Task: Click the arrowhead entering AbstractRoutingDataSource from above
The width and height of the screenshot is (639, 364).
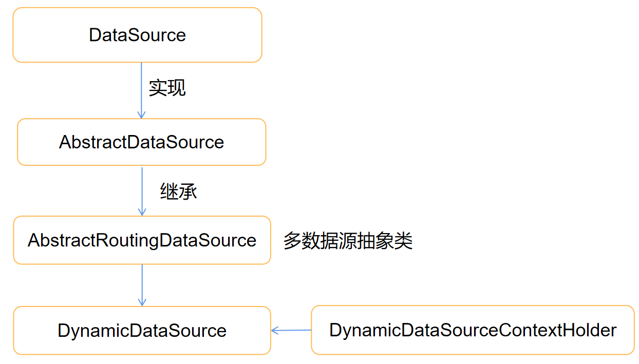Action: tap(142, 212)
